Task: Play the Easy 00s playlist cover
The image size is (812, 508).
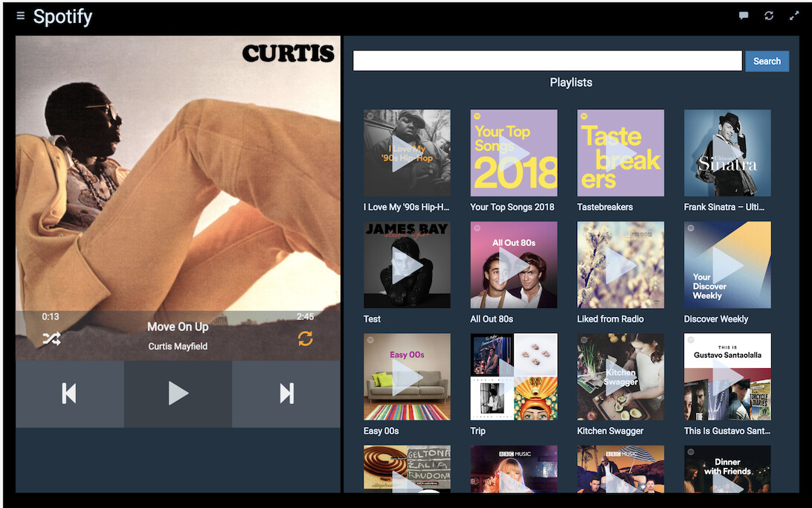Action: tap(407, 376)
